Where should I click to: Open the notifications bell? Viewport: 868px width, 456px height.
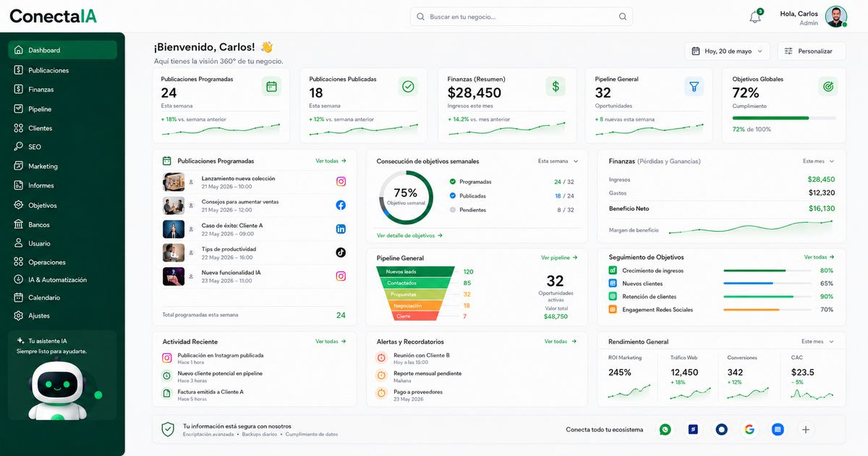coord(755,17)
